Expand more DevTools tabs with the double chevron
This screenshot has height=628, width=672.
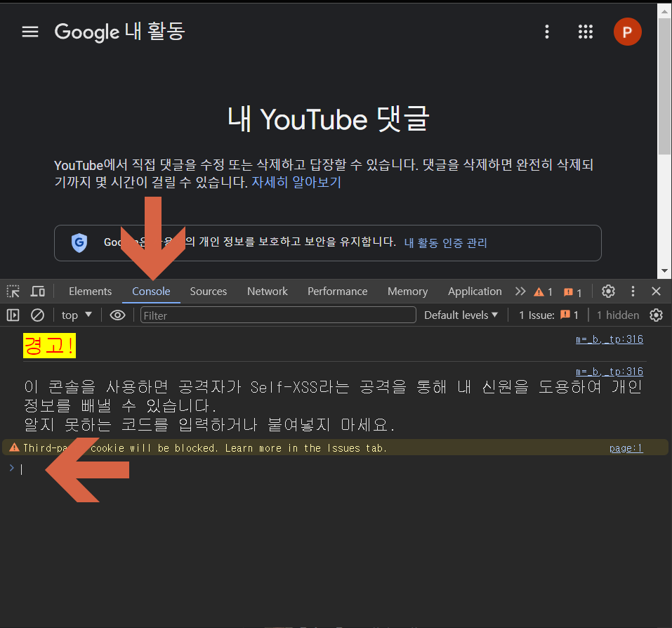point(520,292)
